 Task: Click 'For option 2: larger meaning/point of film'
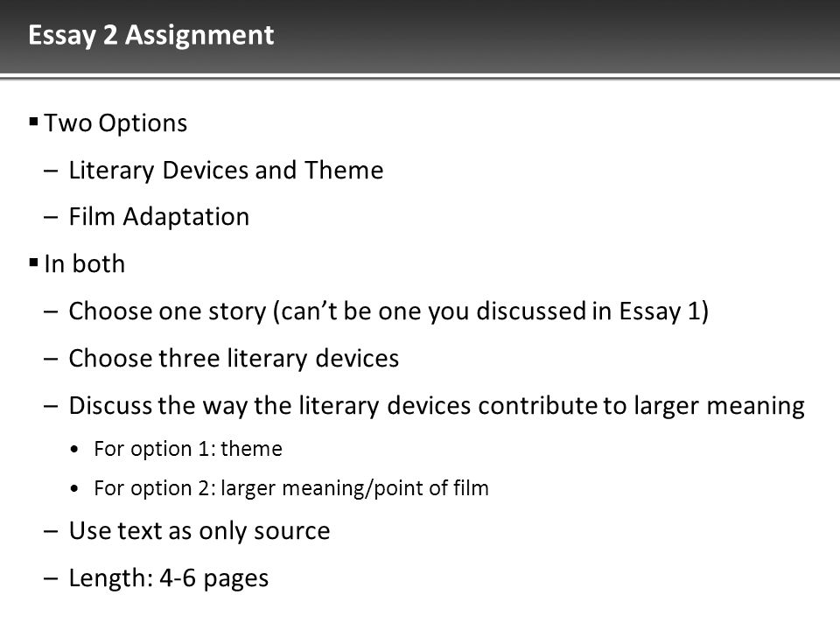coord(291,488)
